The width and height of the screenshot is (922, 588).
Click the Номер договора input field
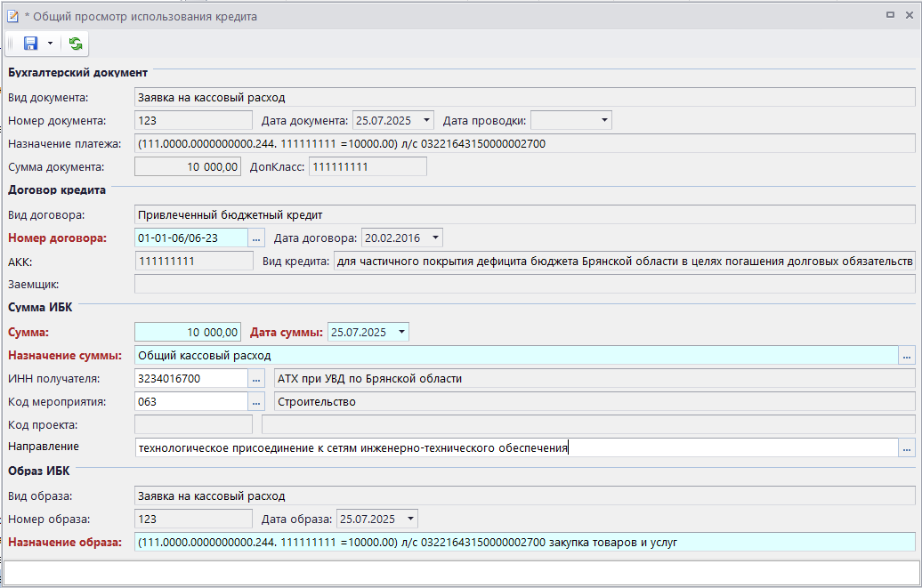click(190, 238)
